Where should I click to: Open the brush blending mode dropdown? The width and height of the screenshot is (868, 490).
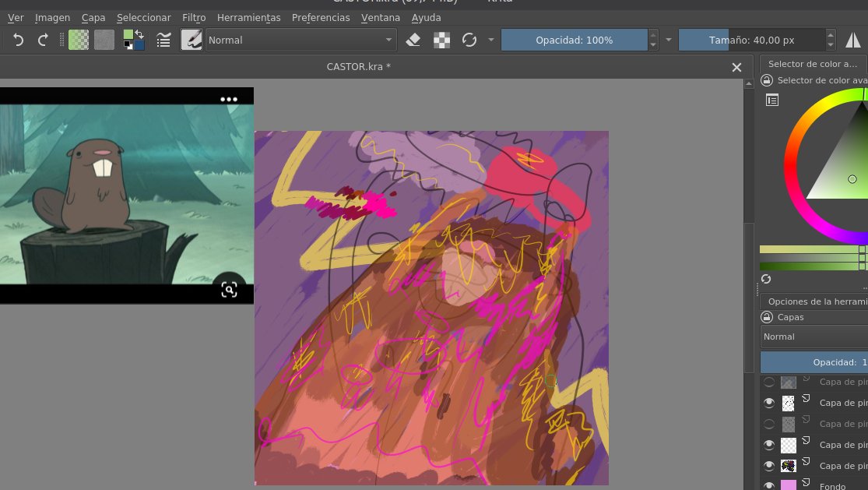click(300, 40)
